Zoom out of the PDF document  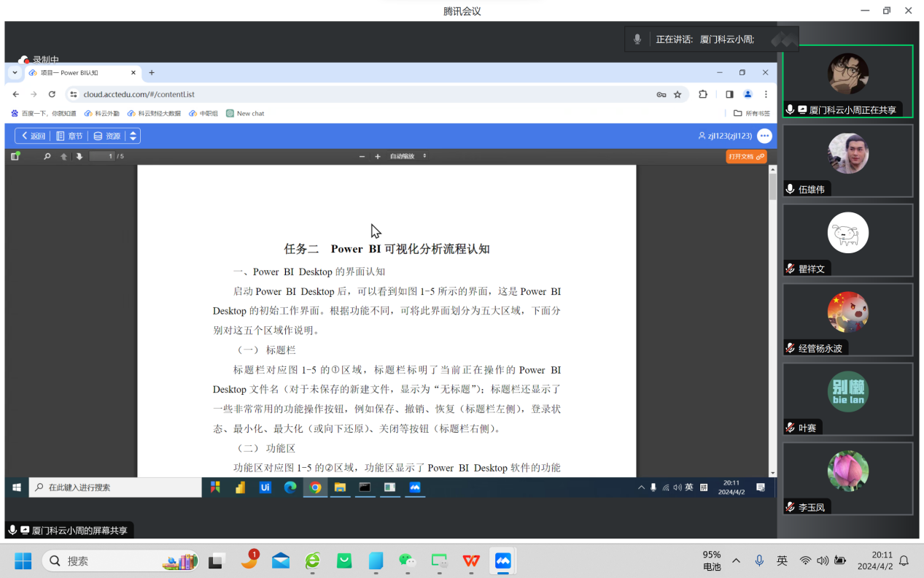pyautogui.click(x=362, y=156)
